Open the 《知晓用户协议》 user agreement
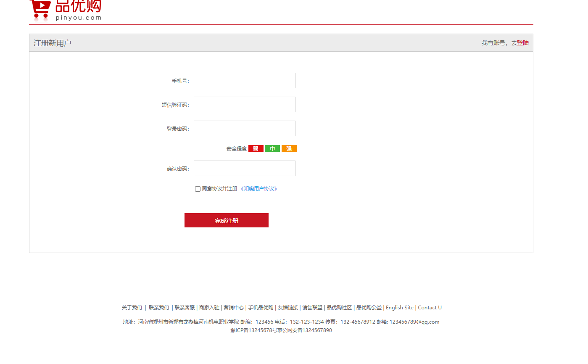This screenshot has width=588, height=364. coord(259,189)
